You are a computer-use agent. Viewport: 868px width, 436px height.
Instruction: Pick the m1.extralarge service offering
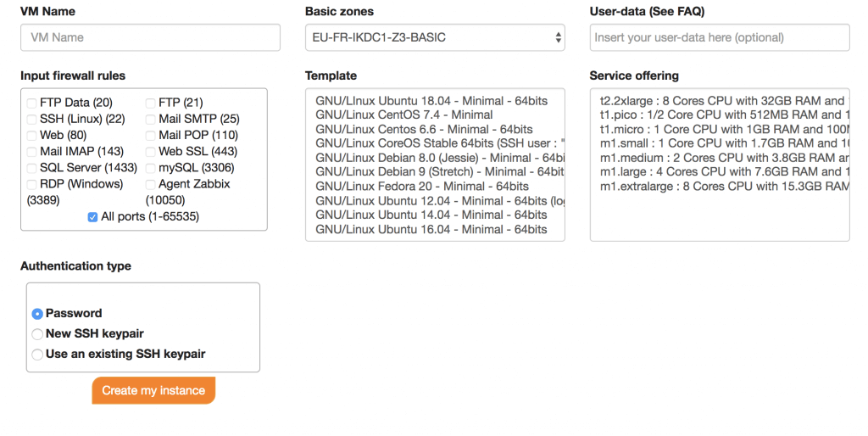click(x=721, y=187)
